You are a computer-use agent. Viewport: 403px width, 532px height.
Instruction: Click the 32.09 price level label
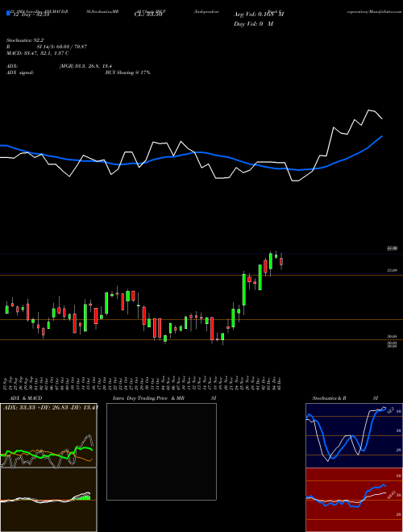click(393, 270)
